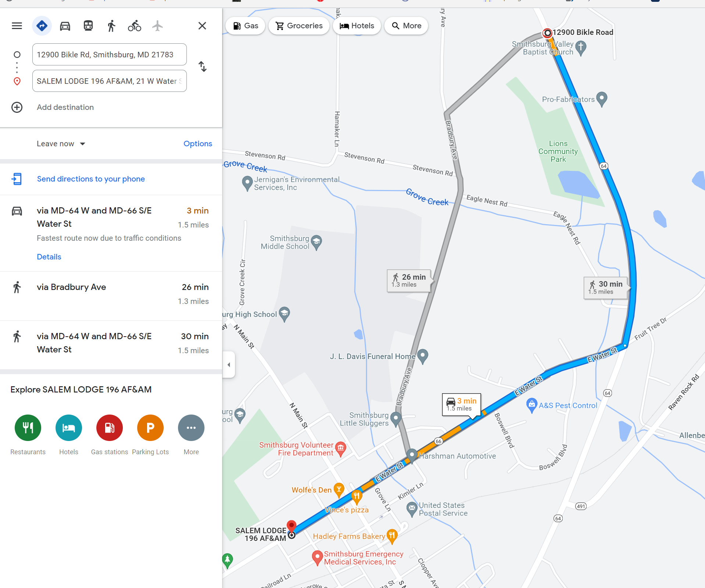The width and height of the screenshot is (705, 588).
Task: Expand More search categories chip
Action: click(x=406, y=26)
